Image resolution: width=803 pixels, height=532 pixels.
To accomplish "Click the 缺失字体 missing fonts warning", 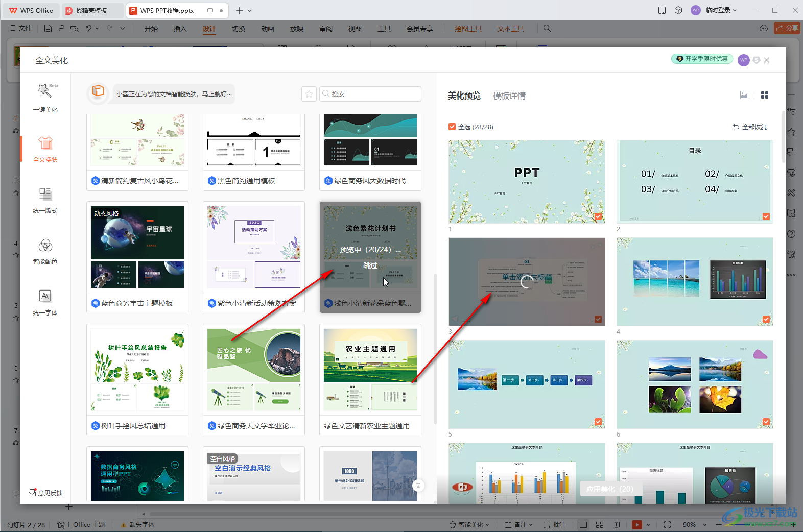I will click(138, 524).
